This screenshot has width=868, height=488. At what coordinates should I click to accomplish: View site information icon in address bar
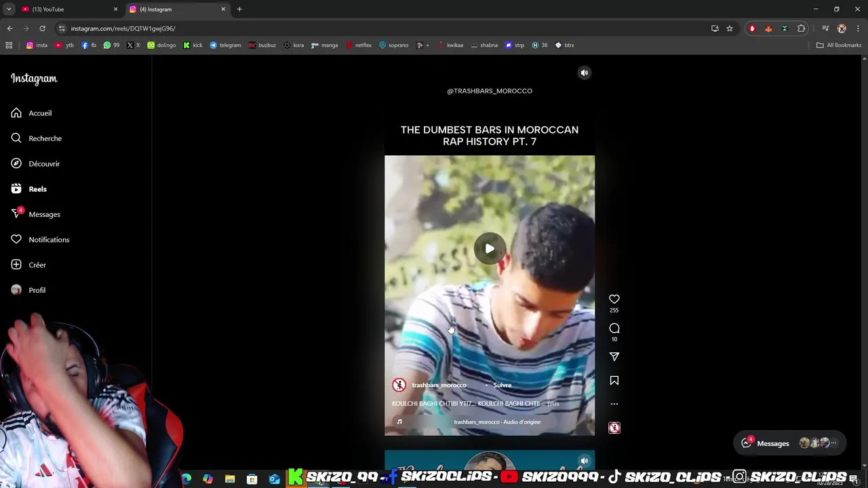click(62, 28)
